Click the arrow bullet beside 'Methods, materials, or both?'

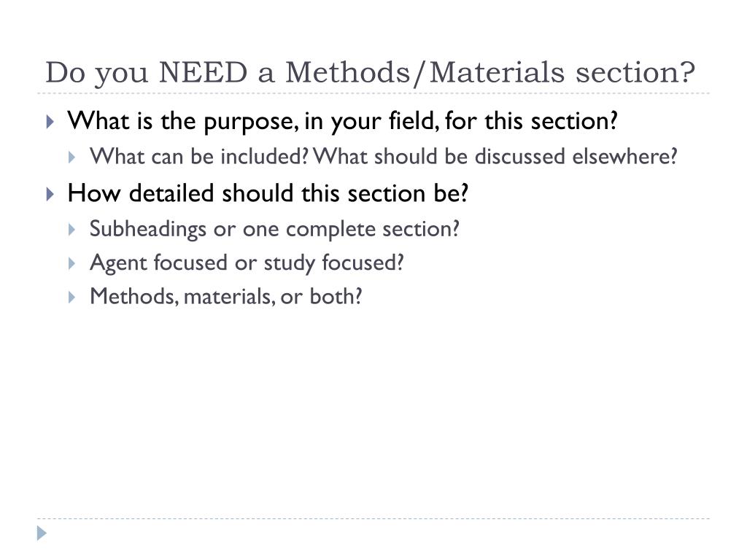point(72,297)
